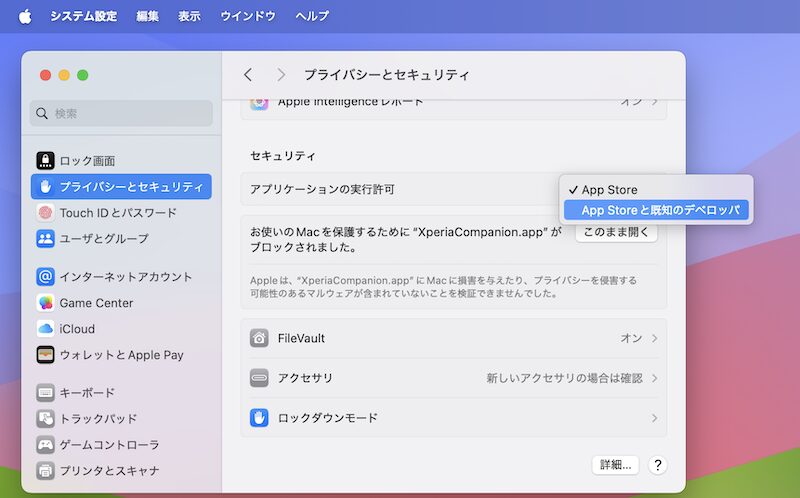Open the 編集 menu in menu bar

(x=147, y=16)
